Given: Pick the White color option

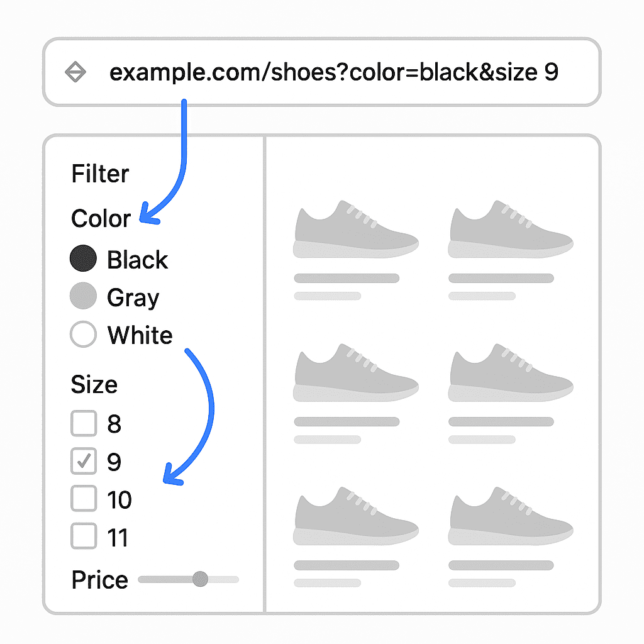Looking at the screenshot, I should point(84,334).
